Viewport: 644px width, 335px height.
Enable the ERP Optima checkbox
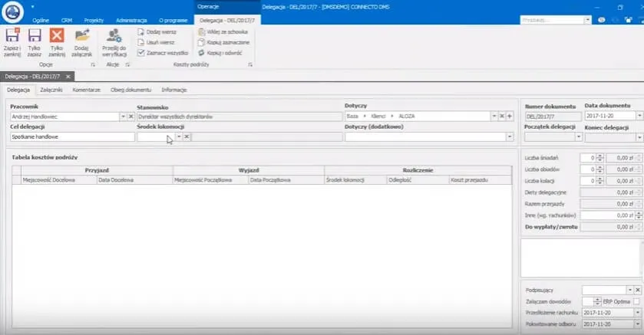(637, 301)
